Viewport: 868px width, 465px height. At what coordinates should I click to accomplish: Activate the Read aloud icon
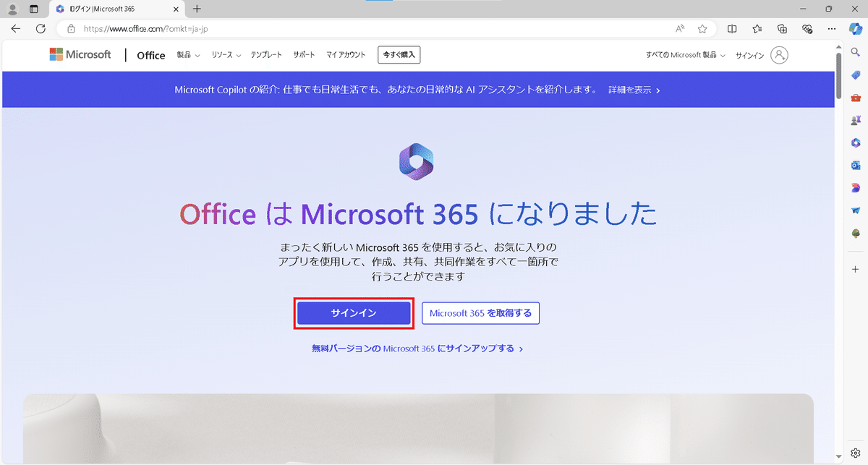(x=680, y=29)
